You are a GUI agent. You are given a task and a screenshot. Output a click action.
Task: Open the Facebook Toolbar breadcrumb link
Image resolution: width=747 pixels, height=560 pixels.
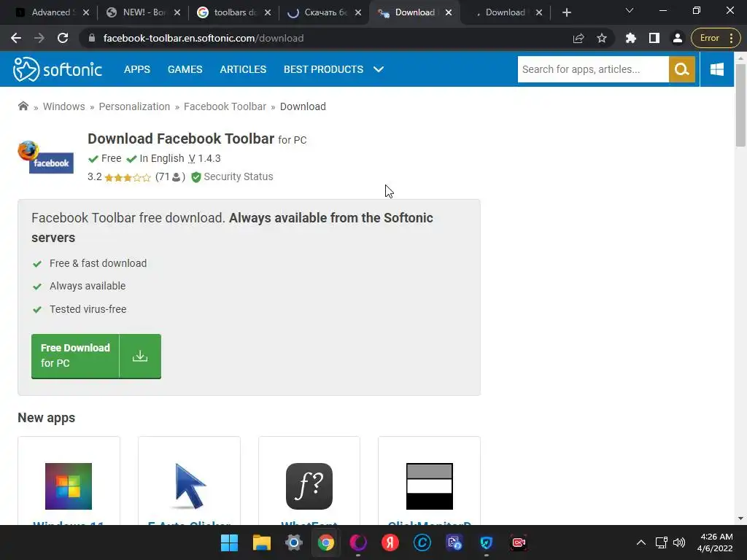tap(225, 106)
